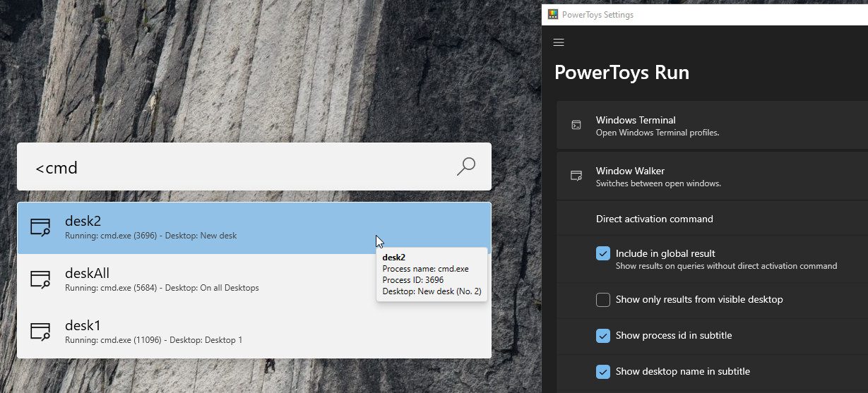868x393 pixels.
Task: Click the Direct activation command setting
Action: (x=655, y=219)
